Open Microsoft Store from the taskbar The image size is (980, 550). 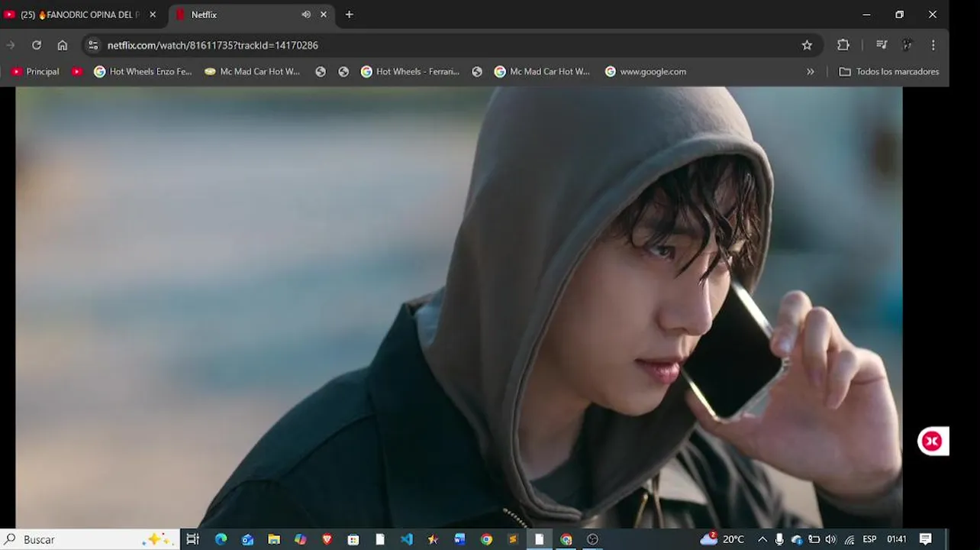[x=353, y=539]
